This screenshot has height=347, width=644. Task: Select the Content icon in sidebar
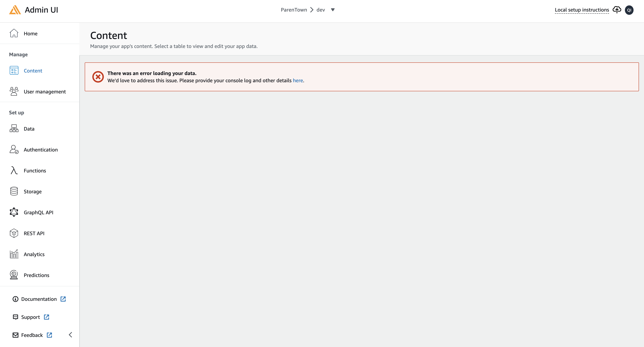pos(14,71)
